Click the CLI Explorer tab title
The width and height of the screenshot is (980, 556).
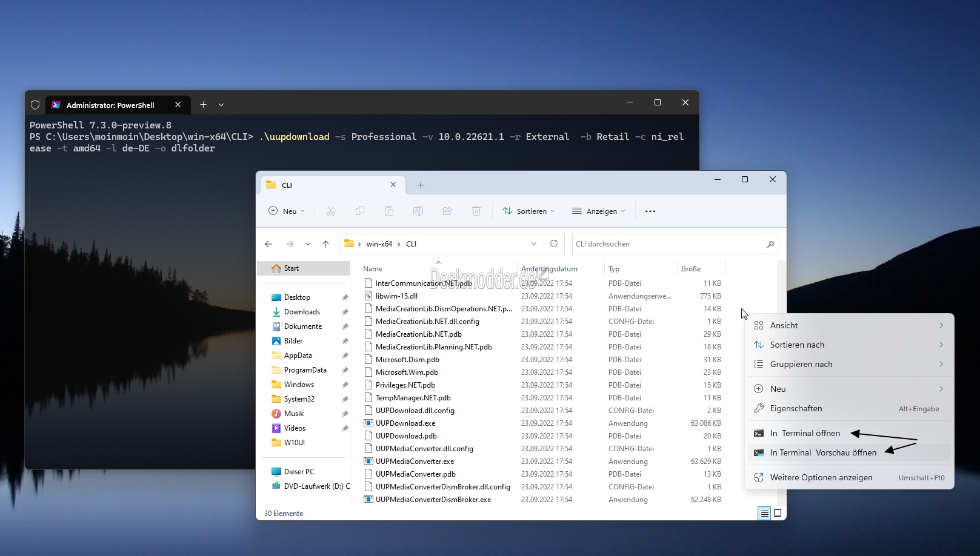tap(287, 185)
